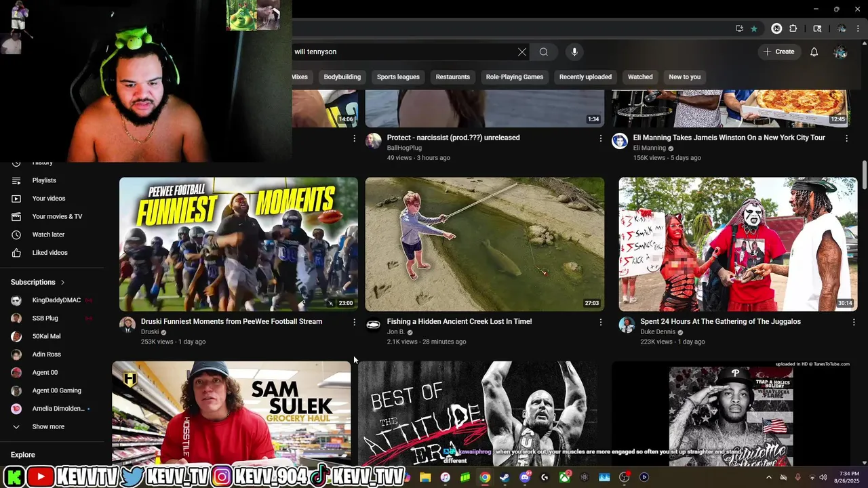The width and height of the screenshot is (868, 488).
Task: Open the Juggalos gathering video thumbnail
Action: tap(738, 244)
